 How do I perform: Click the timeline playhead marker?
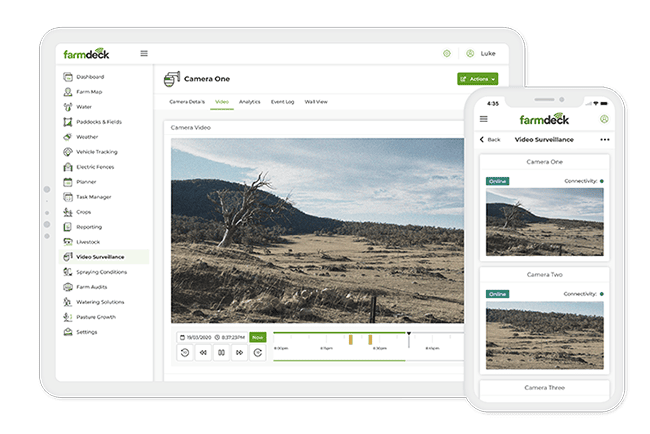(x=409, y=339)
